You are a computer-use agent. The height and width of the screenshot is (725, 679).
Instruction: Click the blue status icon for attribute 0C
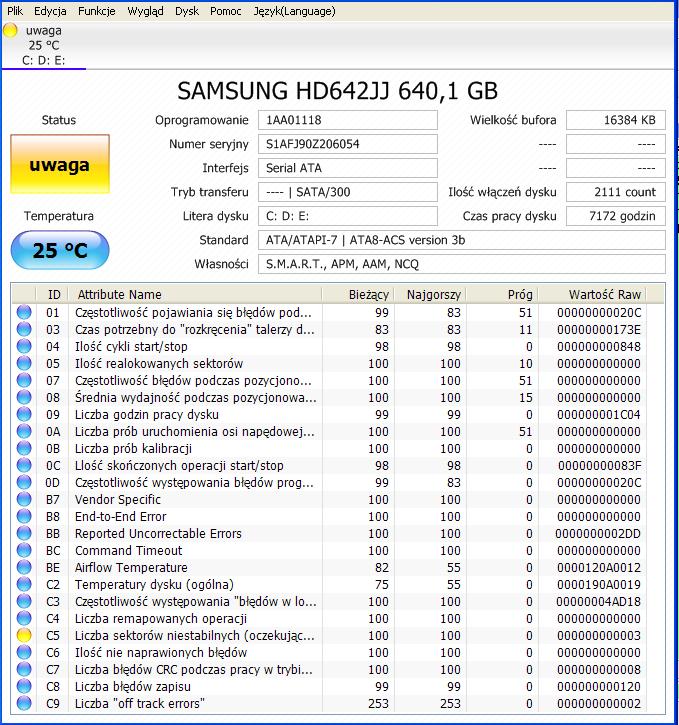coord(24,465)
